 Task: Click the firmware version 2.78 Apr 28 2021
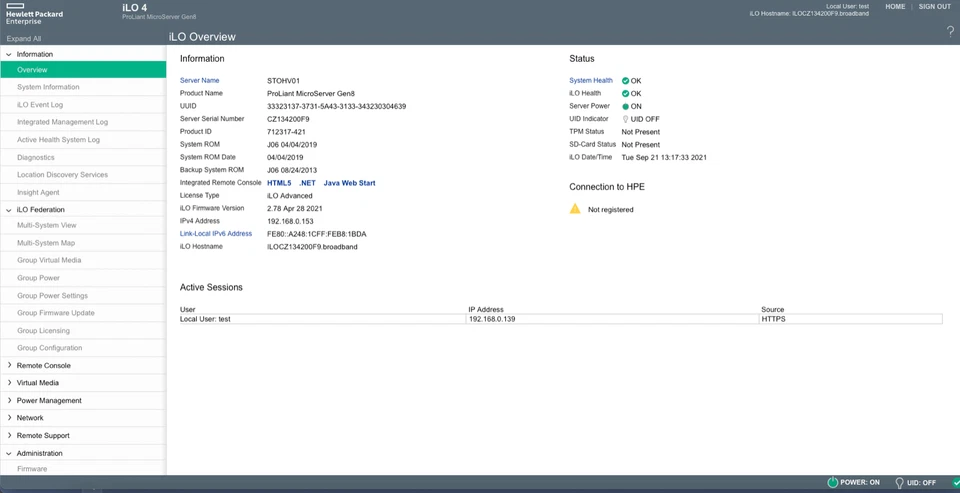point(295,209)
